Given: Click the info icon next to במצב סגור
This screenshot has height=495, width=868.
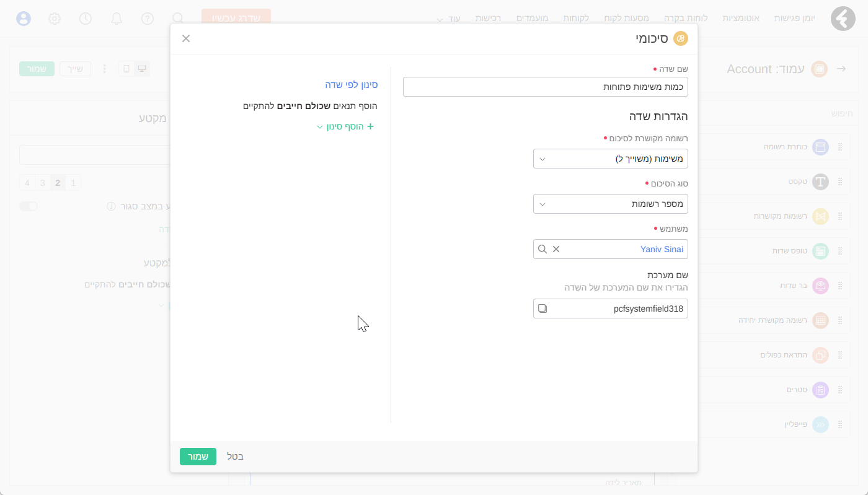Looking at the screenshot, I should (x=111, y=206).
